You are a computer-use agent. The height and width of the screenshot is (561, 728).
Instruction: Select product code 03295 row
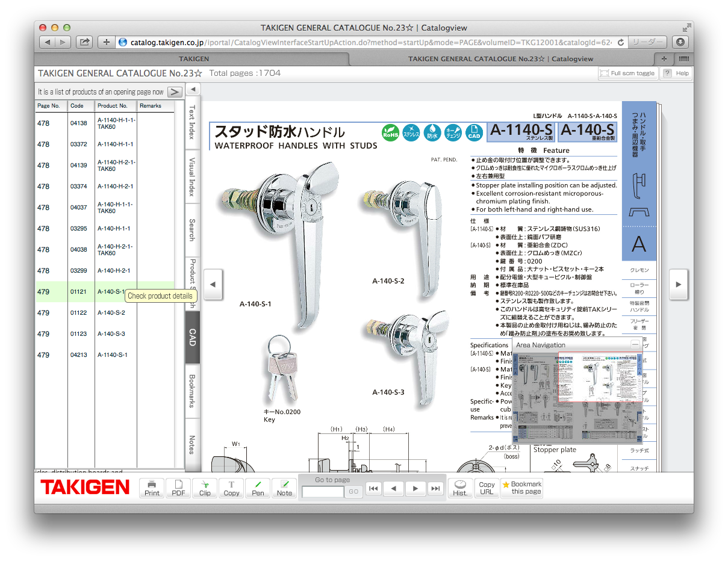[x=105, y=229]
